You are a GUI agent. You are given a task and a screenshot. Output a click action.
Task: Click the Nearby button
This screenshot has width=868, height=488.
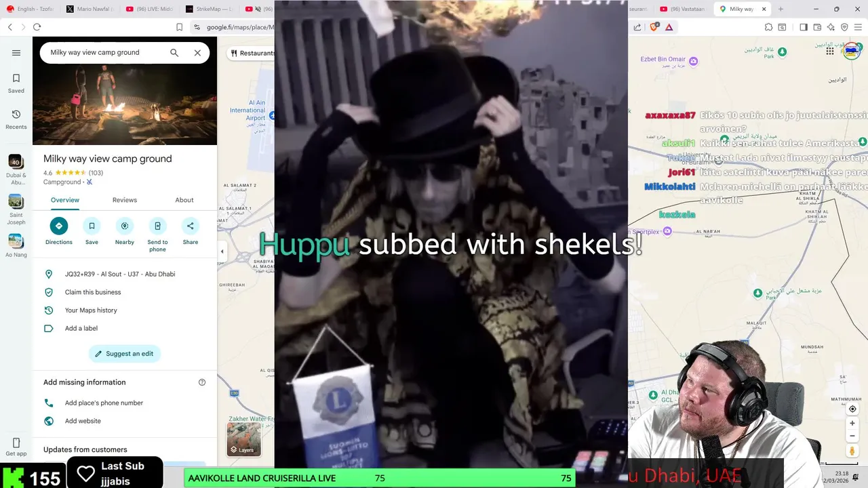[x=125, y=230]
